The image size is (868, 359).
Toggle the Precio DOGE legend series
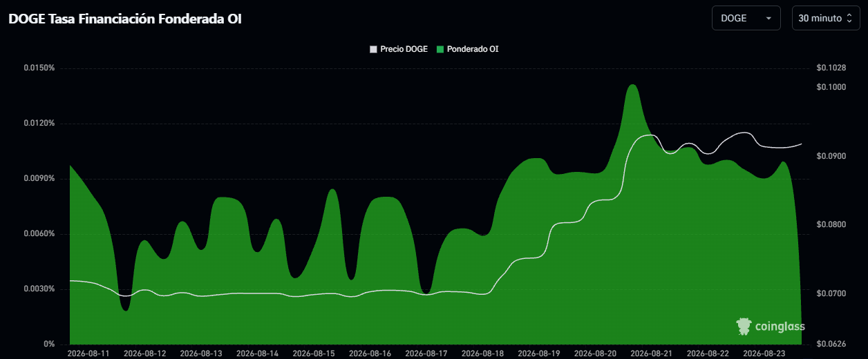click(x=399, y=49)
